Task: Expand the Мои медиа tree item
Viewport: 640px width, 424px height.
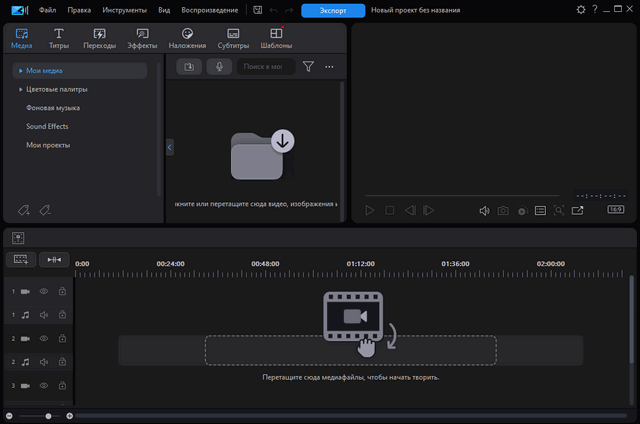Action: (x=21, y=71)
